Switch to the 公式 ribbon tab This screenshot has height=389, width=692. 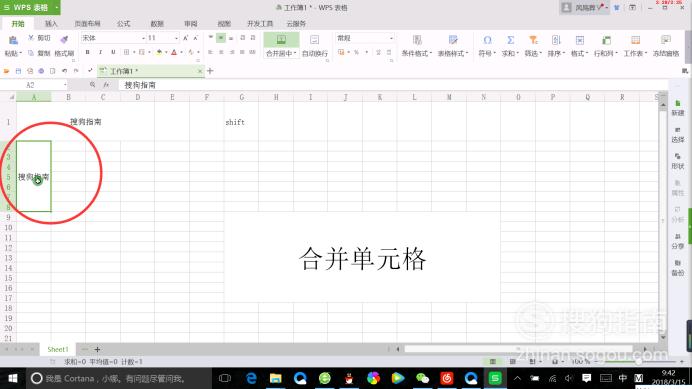(124, 23)
